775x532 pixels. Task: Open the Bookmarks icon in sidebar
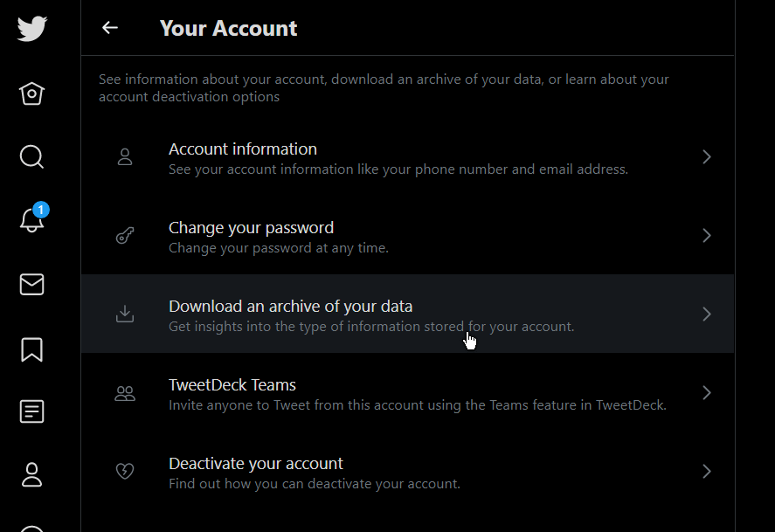pyautogui.click(x=31, y=349)
